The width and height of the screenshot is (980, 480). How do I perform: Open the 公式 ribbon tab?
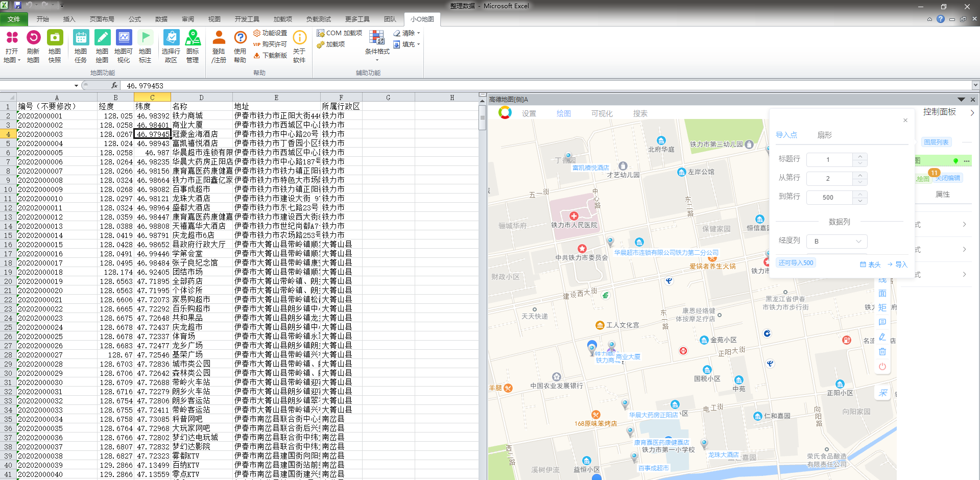coord(135,19)
